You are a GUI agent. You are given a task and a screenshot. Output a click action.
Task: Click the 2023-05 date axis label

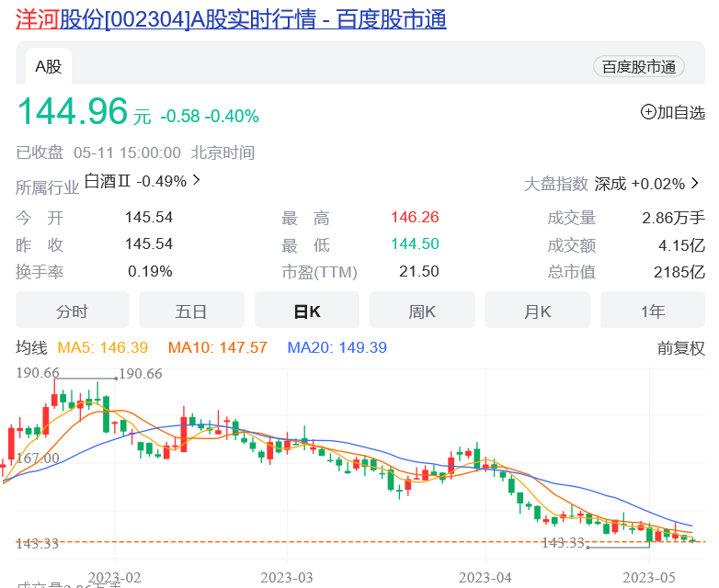click(x=649, y=578)
